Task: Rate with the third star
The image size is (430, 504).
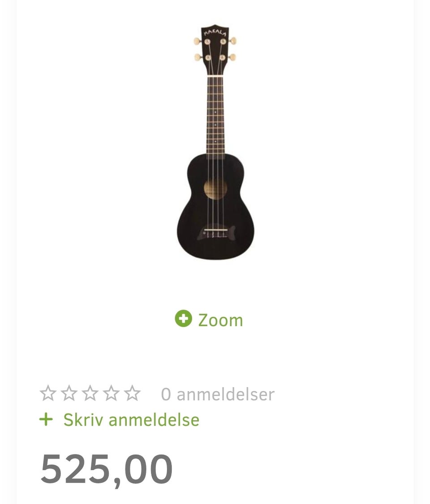Action: click(90, 393)
